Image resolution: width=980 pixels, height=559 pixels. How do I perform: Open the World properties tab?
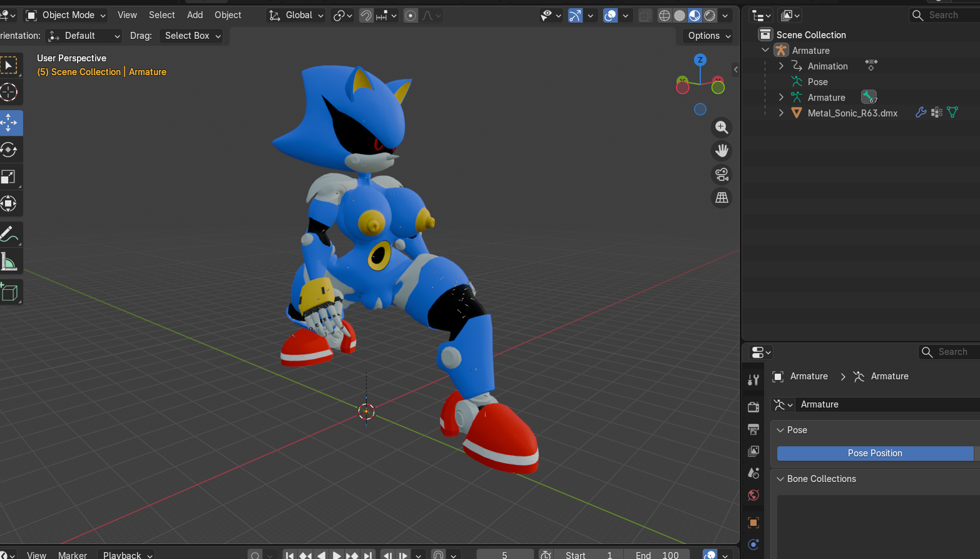(753, 495)
